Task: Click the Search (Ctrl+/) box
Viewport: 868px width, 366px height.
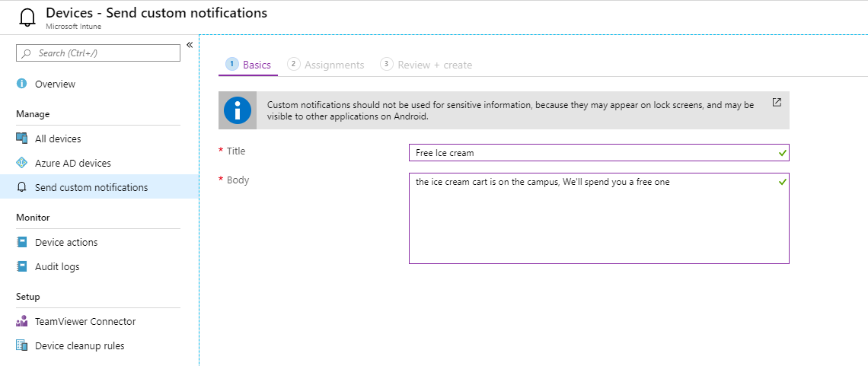Action: (x=98, y=53)
